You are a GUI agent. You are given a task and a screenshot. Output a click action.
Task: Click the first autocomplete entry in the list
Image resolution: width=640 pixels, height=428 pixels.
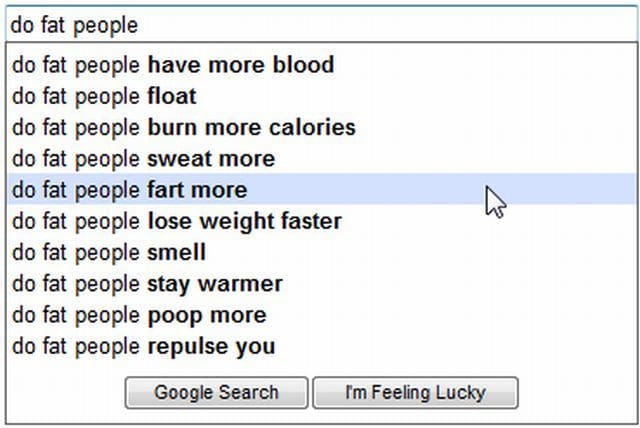(x=173, y=66)
